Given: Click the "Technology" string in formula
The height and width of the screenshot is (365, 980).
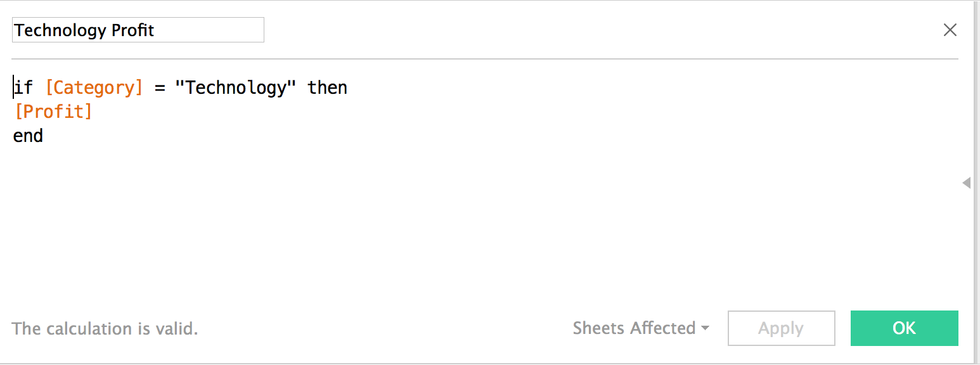Looking at the screenshot, I should 235,87.
